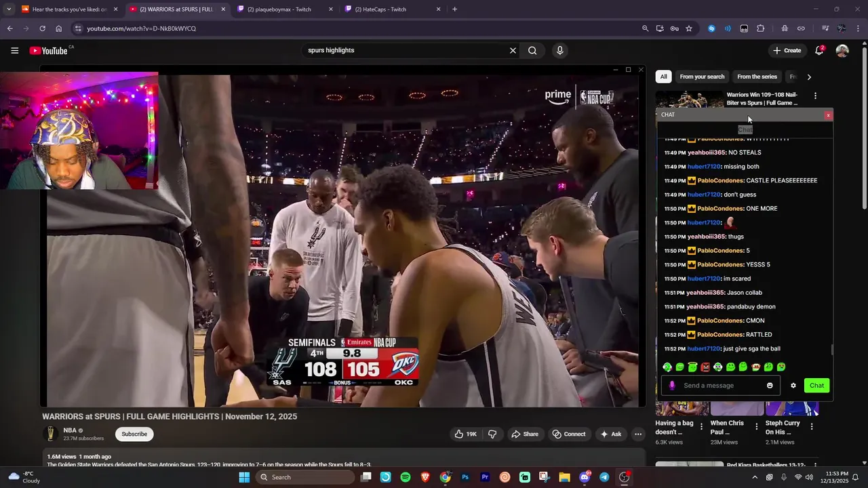
Task: Close the chat overlay panel
Action: (x=828, y=115)
